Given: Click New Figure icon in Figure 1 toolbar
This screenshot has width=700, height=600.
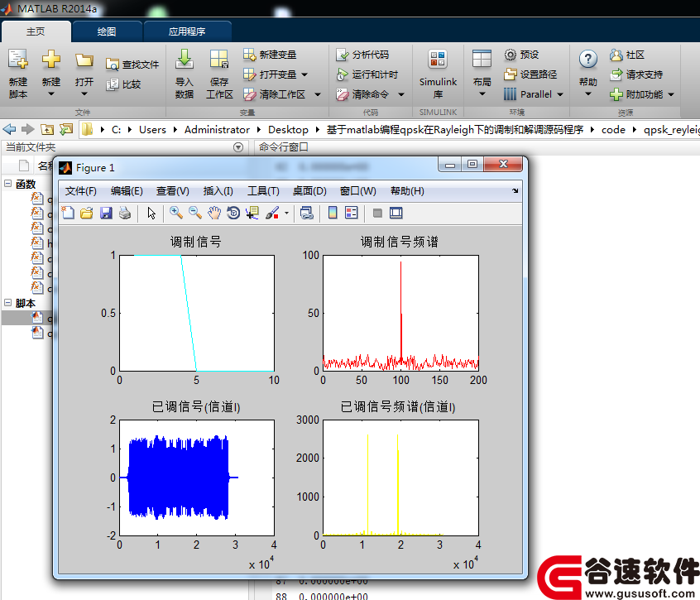Looking at the screenshot, I should 68,213.
